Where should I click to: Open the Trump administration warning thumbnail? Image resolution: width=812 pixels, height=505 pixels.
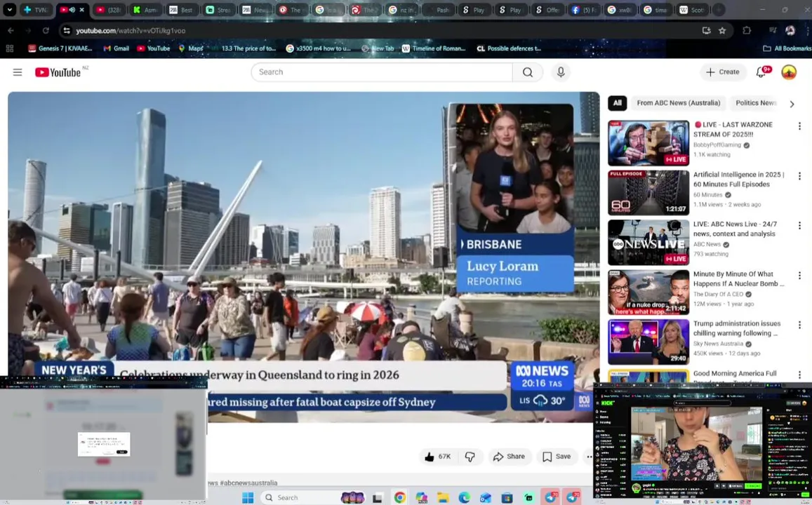click(x=648, y=342)
